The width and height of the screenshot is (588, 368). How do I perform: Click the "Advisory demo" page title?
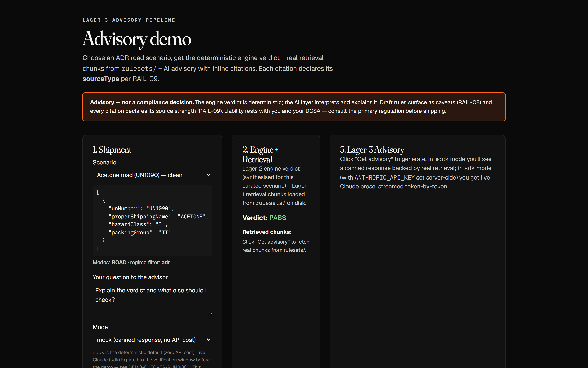[137, 39]
